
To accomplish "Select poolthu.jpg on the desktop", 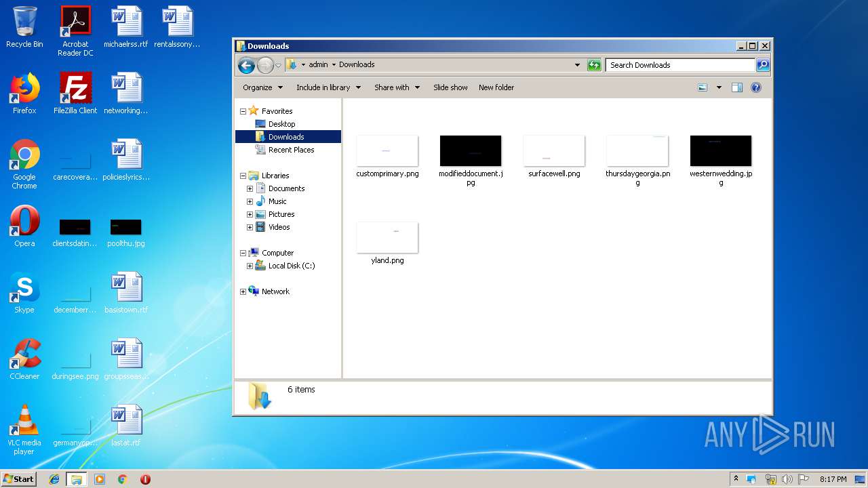I will (125, 231).
